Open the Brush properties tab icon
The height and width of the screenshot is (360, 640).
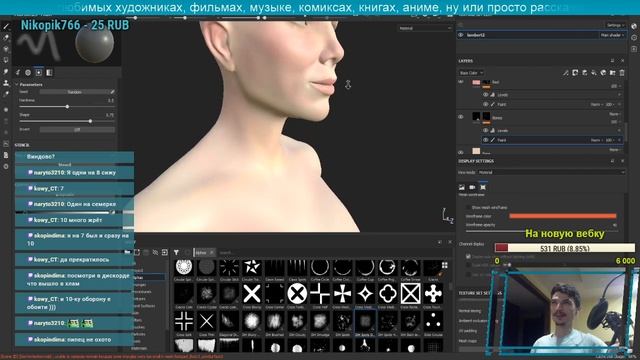(18, 72)
